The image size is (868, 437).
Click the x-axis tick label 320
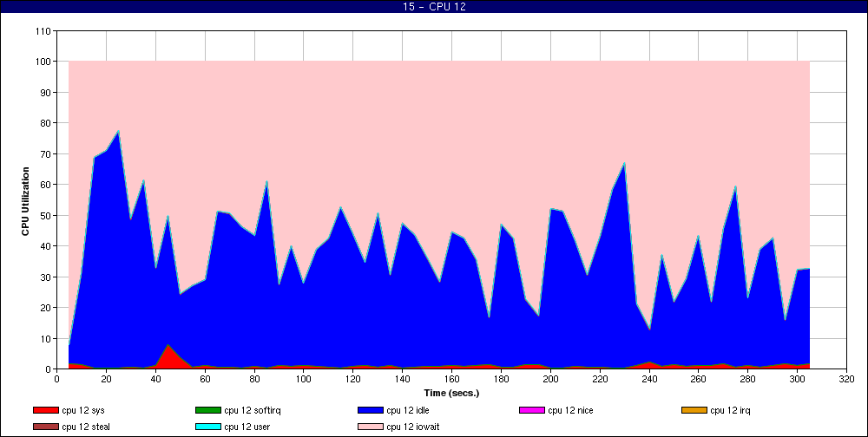coord(847,379)
